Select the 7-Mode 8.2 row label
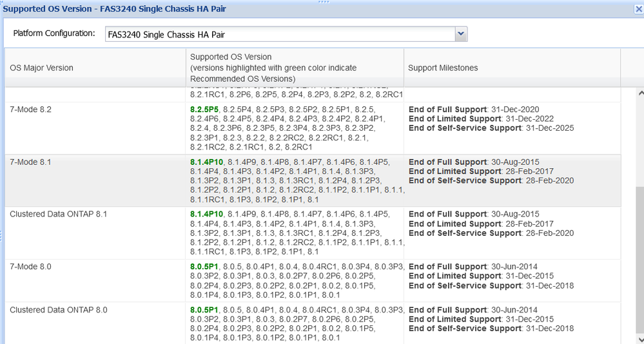Screen dimensions: 644x344 point(30,110)
